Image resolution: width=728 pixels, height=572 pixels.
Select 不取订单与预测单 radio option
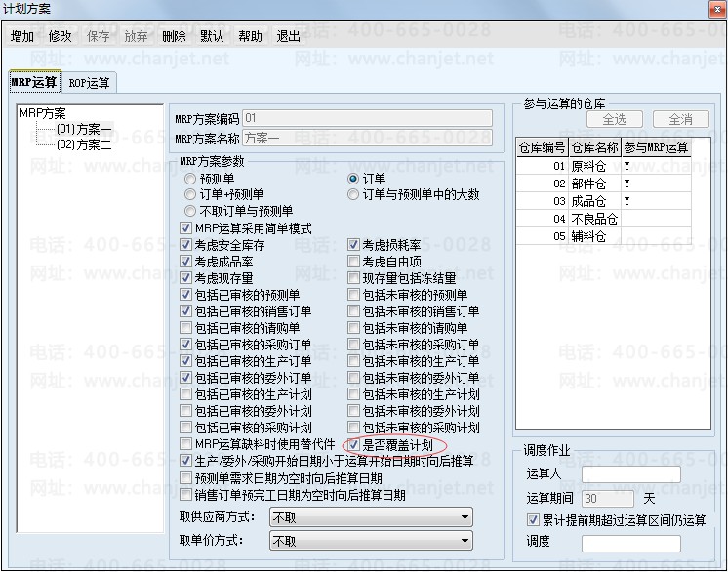(x=190, y=211)
